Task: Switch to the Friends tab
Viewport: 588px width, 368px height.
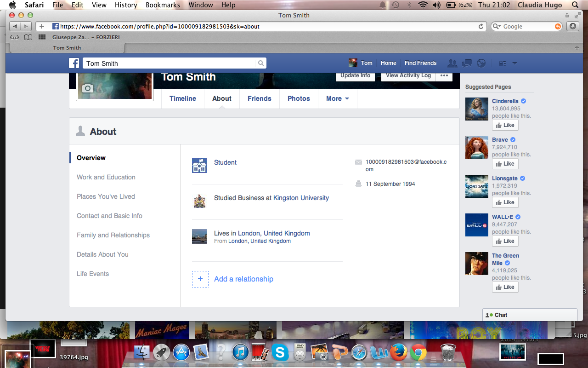Action: (260, 98)
